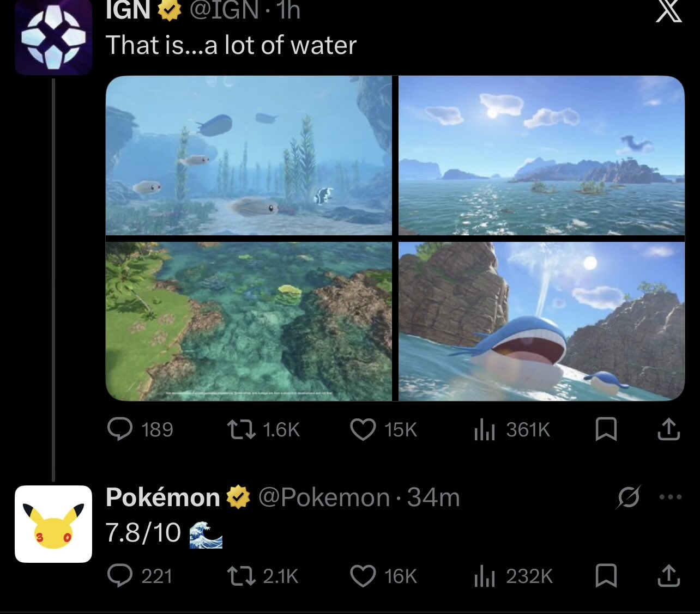The width and height of the screenshot is (700, 614).
Task: Share the IGN tweet
Action: point(668,429)
